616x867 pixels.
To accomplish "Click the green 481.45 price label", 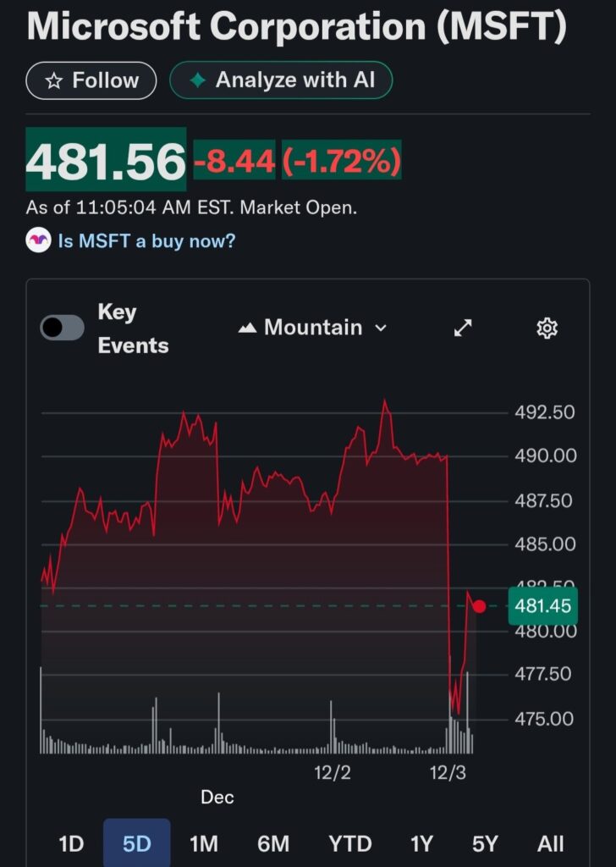I will tap(542, 606).
